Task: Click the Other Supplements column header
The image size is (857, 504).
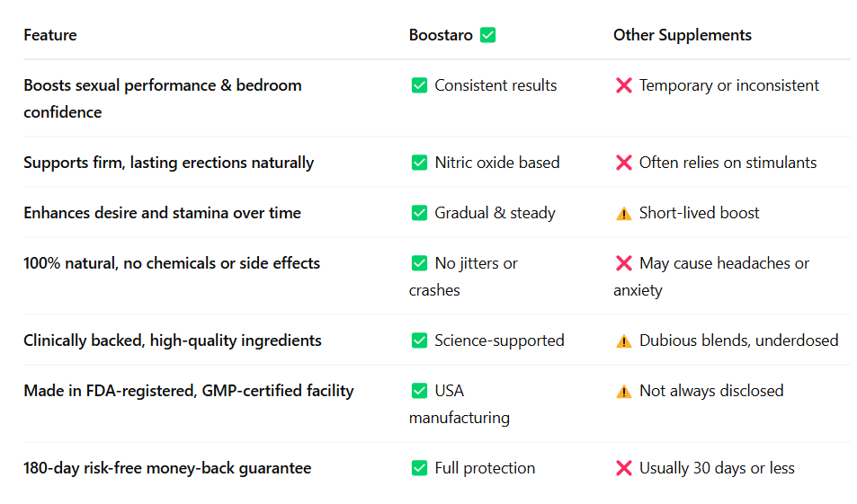Action: point(683,35)
